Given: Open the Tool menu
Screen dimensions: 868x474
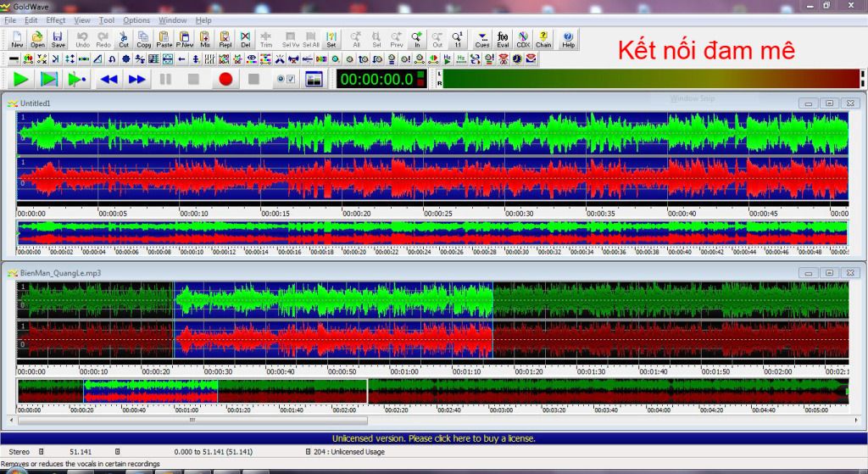Looking at the screenshot, I should pos(106,20).
